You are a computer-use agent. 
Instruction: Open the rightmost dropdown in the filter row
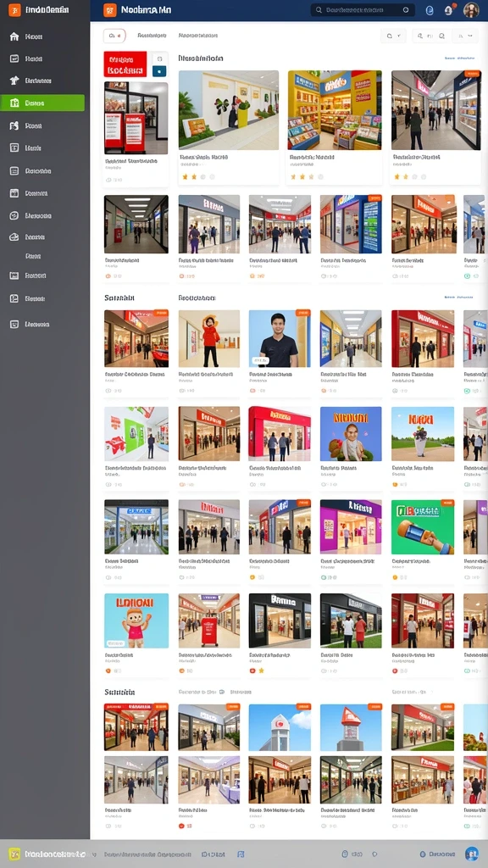465,36
